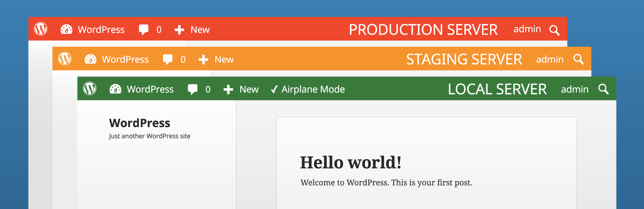Click WordPress logo in Local Server bar
644x209 pixels.
90,89
